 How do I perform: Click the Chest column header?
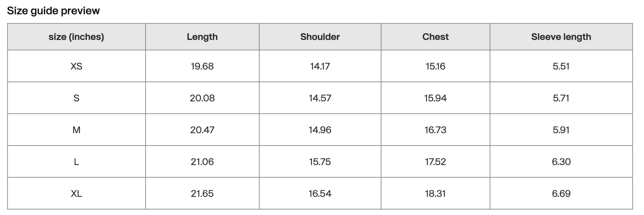pyautogui.click(x=435, y=37)
